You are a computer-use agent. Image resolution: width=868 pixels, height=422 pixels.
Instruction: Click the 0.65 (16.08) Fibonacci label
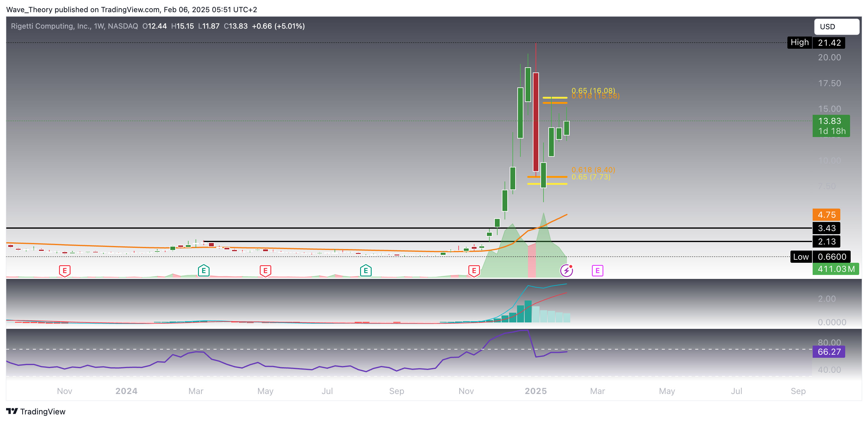(593, 90)
